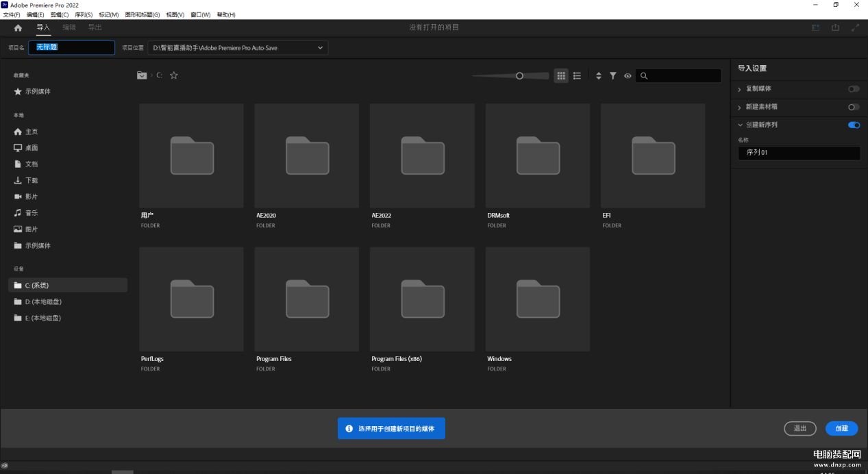This screenshot has width=868, height=474.
Task: Select the Program Files (x86) folder
Action: [422, 299]
